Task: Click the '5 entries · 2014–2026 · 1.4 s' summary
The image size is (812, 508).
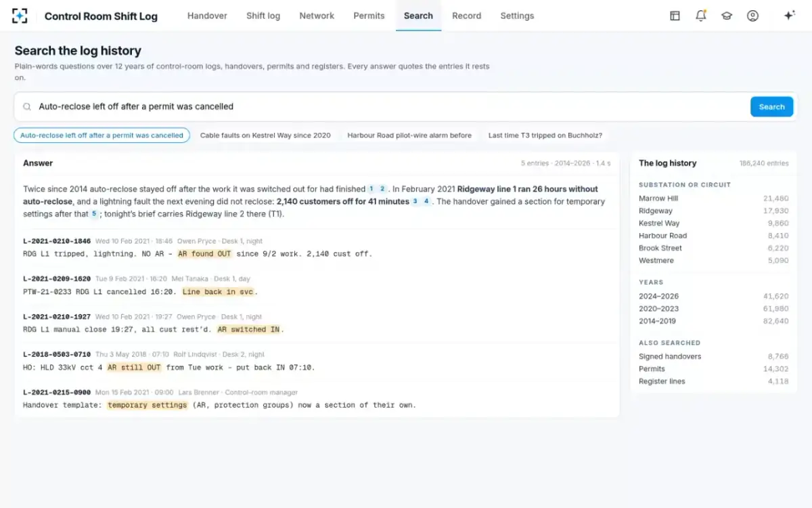Action: (566, 163)
